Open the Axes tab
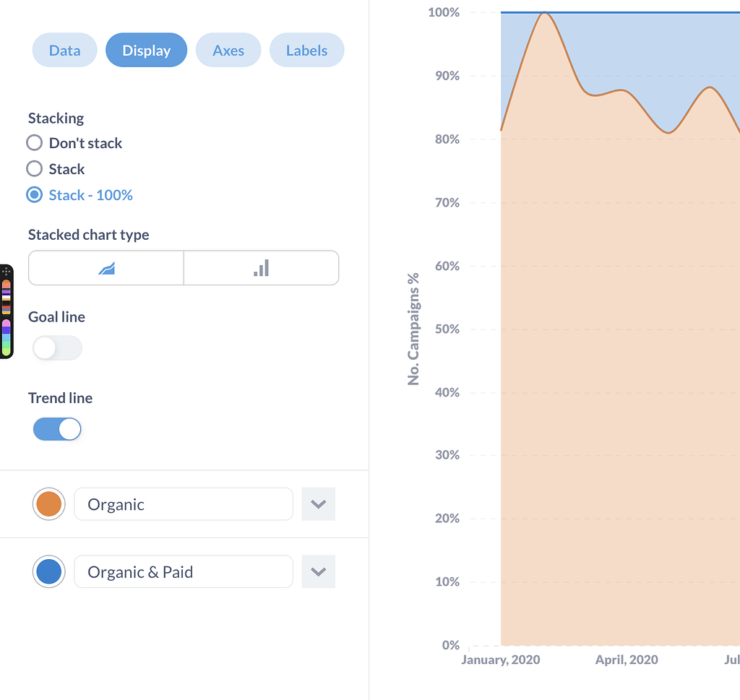The image size is (740, 700). [x=228, y=50]
